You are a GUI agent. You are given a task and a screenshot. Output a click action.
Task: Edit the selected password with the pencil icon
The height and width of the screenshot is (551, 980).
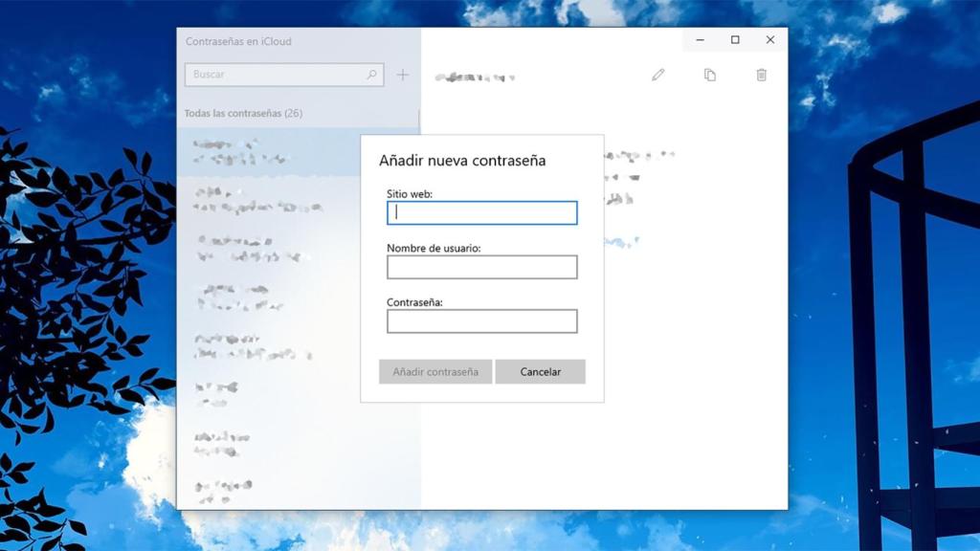point(657,74)
